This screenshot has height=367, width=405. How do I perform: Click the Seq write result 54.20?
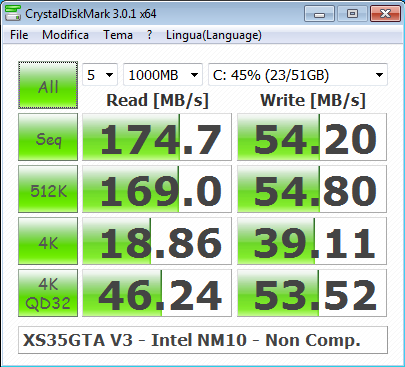click(312, 137)
